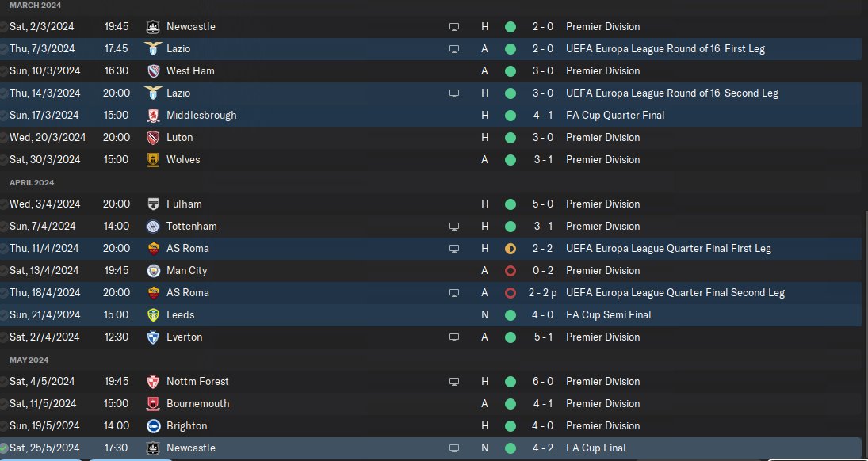868x461 pixels.
Task: Click the TV icon on the Nottm Forest row
Action: coord(454,381)
